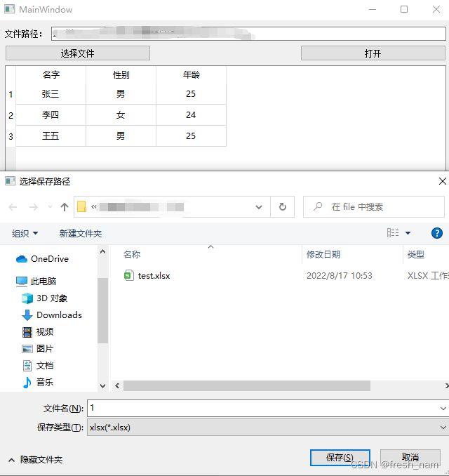Screen dimensions: 449x476
Task: Open the 组织 menu
Action: point(25,233)
